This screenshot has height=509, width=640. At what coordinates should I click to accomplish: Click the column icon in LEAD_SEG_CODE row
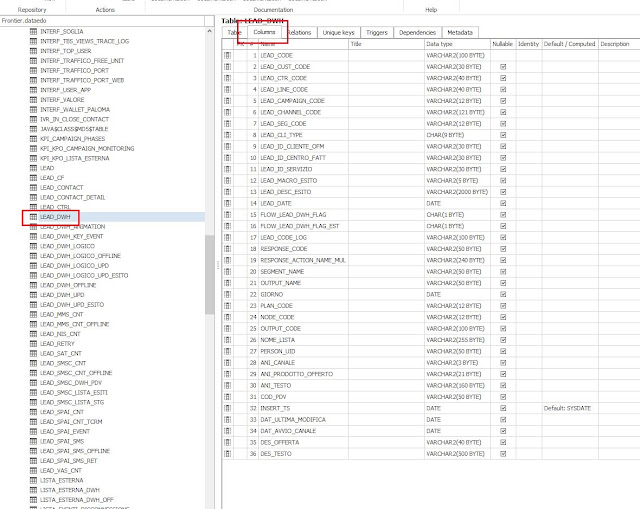pyautogui.click(x=228, y=123)
